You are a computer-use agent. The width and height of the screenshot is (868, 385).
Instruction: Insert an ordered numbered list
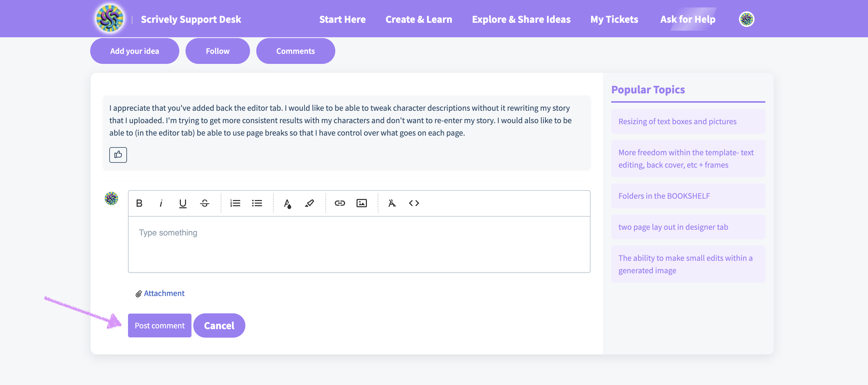(235, 203)
